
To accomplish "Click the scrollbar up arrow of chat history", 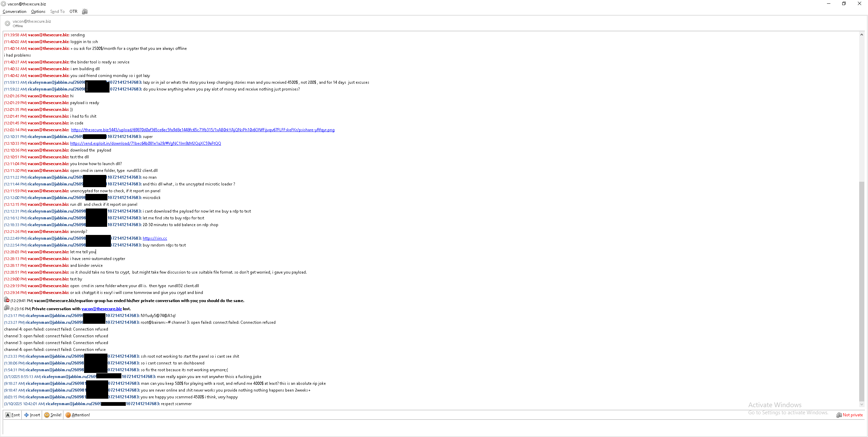I will tap(862, 35).
